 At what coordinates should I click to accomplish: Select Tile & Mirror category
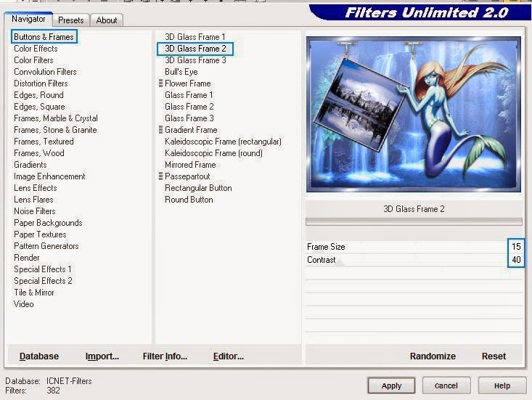click(x=34, y=292)
